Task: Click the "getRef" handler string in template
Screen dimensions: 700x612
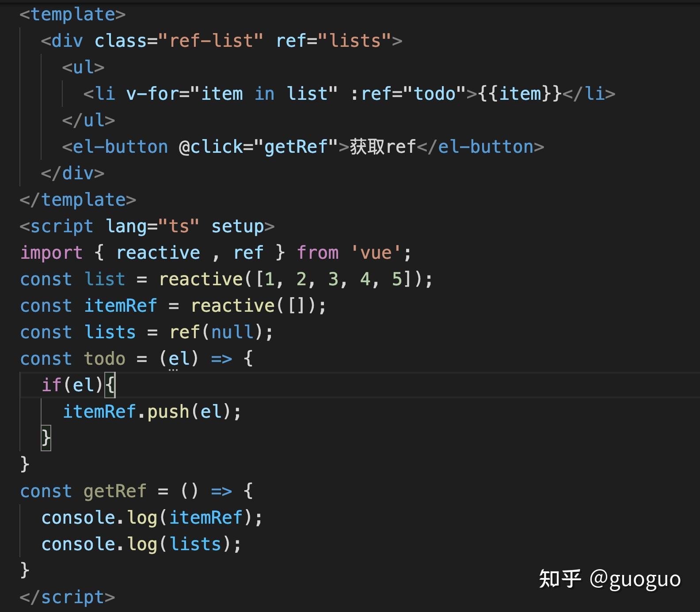Action: pyautogui.click(x=296, y=147)
